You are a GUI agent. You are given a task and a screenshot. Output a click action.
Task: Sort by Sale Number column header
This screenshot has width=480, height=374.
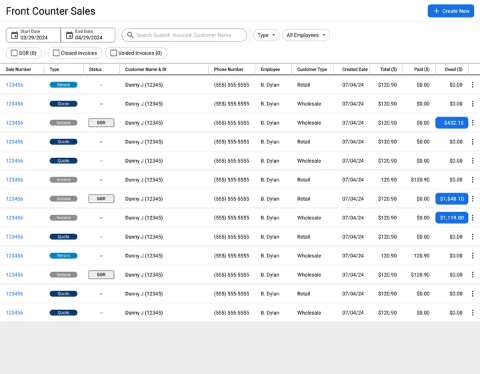point(18,69)
